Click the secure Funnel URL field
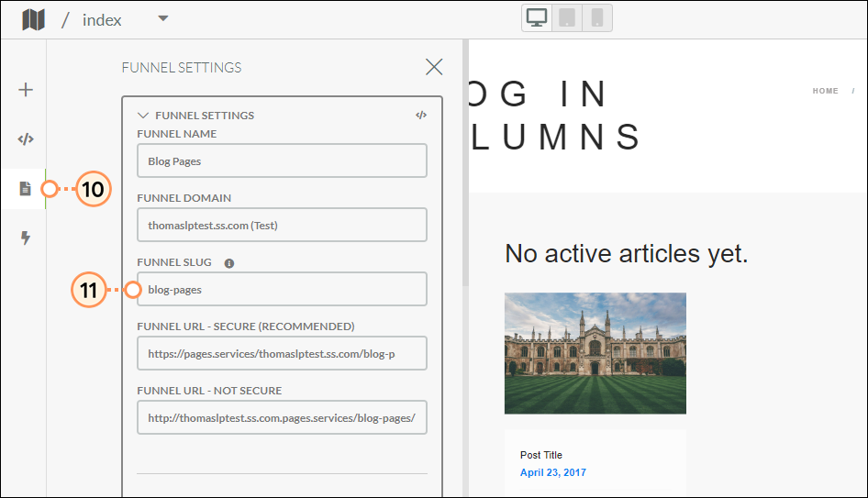The height and width of the screenshot is (498, 868). 282,353
